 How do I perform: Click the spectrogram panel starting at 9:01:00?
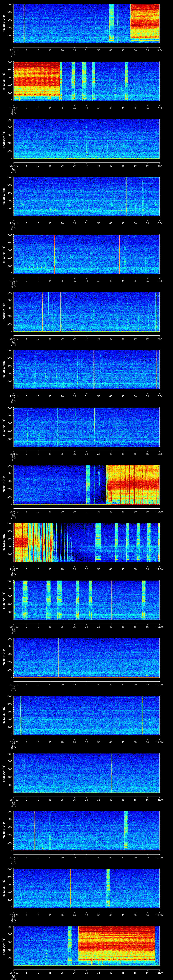coord(87,24)
